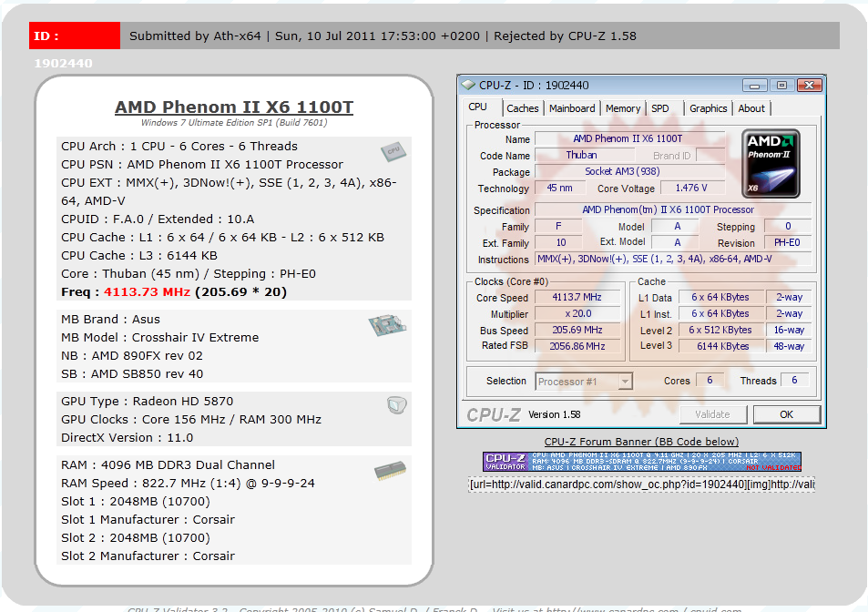Viewport: 868px width, 612px height.
Task: Click the Name field showing AMD Phenom II X6 1100T
Action: (629, 139)
